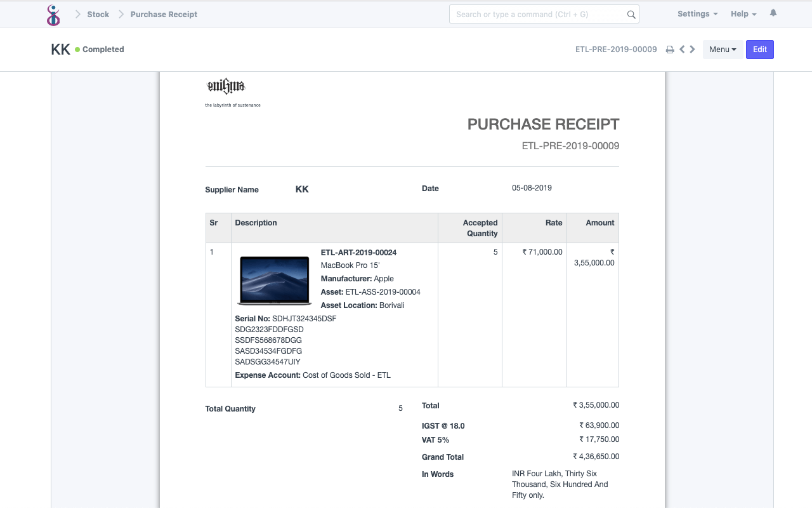Open the Stock breadcrumb
The height and width of the screenshot is (508, 812).
98,13
